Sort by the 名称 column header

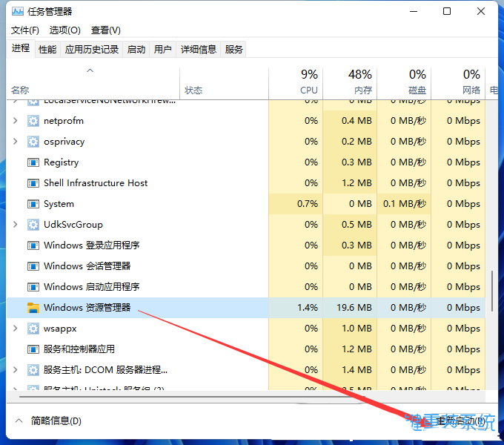(93, 83)
